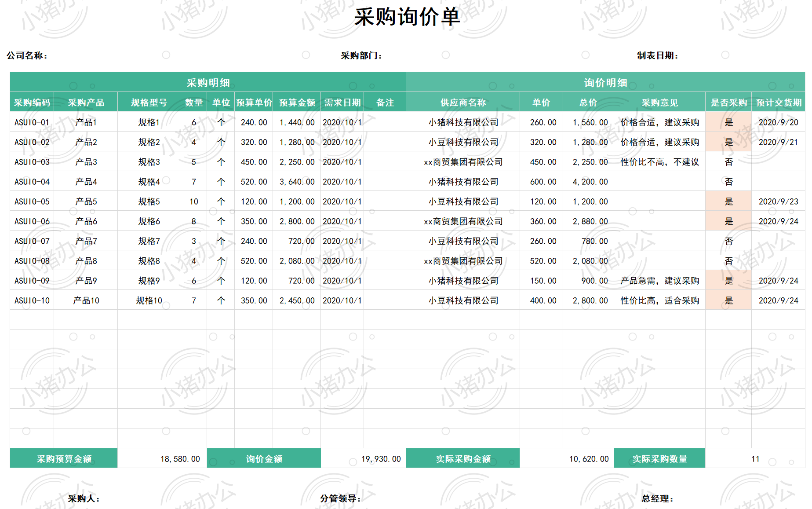Click the 采购明细 merged header
812x509 pixels.
click(208, 82)
